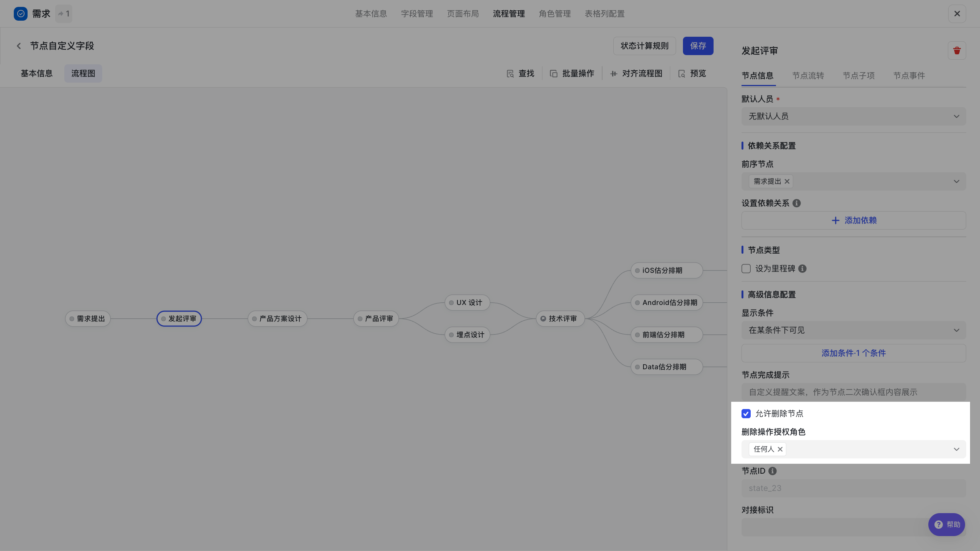
Task: Go back using the arrow beside 节点自定义字段
Action: 19,46
